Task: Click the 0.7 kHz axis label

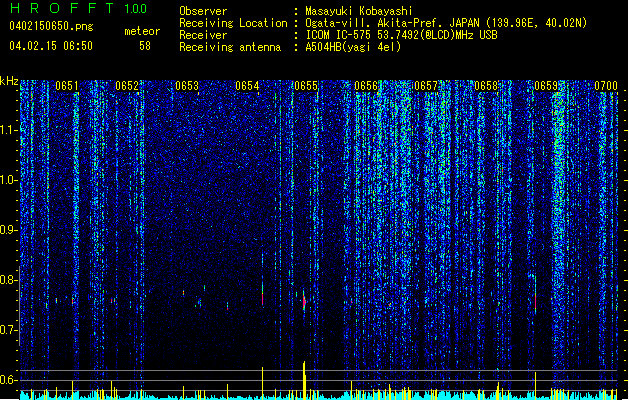Action: tap(9, 330)
